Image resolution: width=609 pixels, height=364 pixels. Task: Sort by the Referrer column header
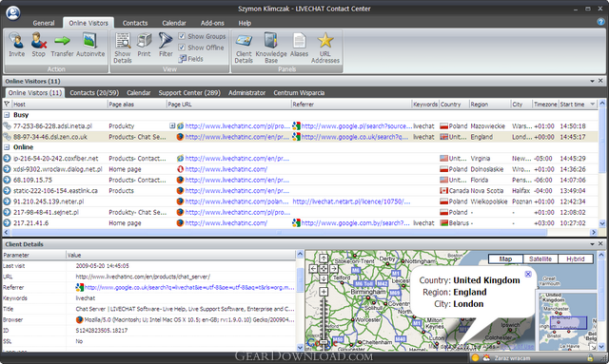tap(304, 105)
